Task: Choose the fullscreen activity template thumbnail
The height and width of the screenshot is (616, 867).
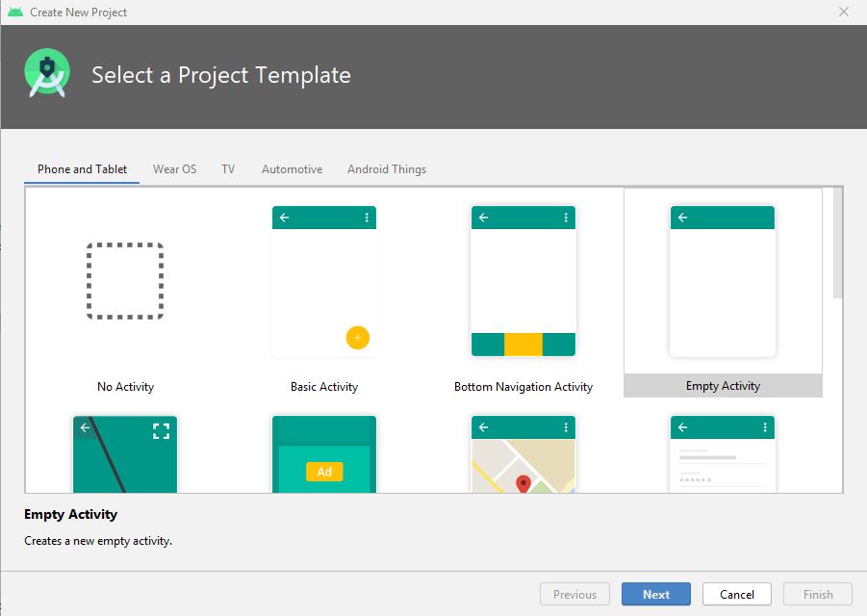Action: click(x=125, y=454)
